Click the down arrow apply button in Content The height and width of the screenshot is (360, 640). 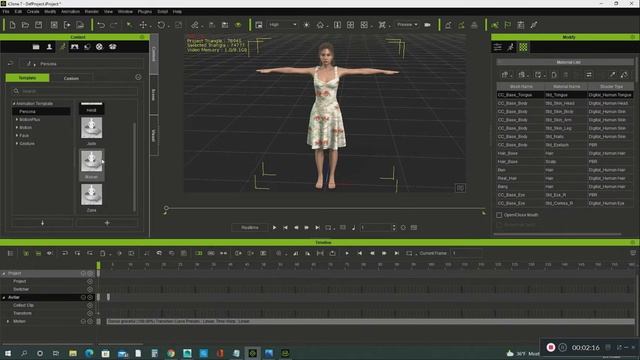[42, 223]
